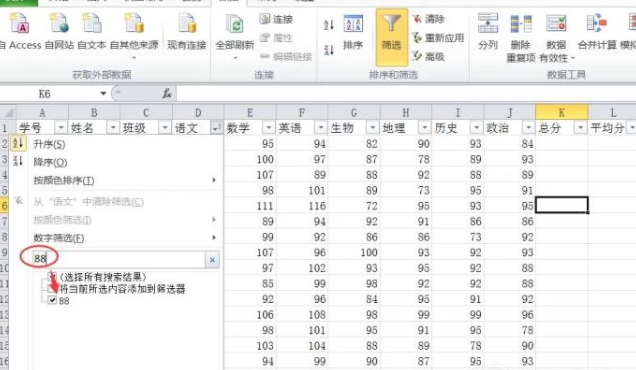This screenshot has height=370, width=636.
Task: Click the insert function fx button
Action: coord(167,94)
